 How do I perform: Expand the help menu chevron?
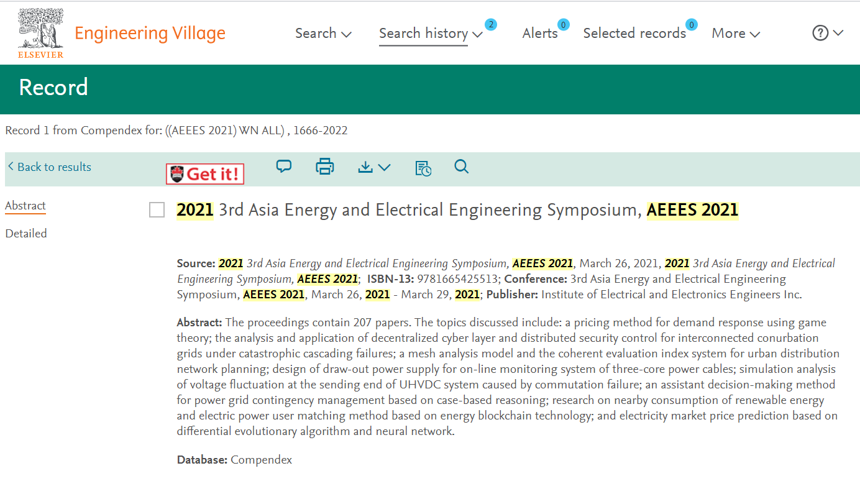coord(838,33)
